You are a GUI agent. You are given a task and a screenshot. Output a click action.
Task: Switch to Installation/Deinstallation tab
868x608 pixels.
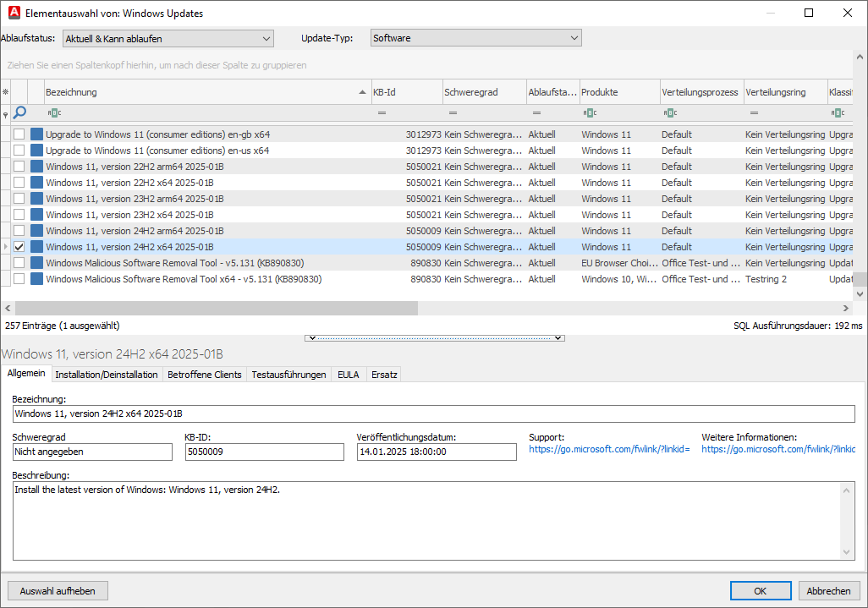[107, 375]
